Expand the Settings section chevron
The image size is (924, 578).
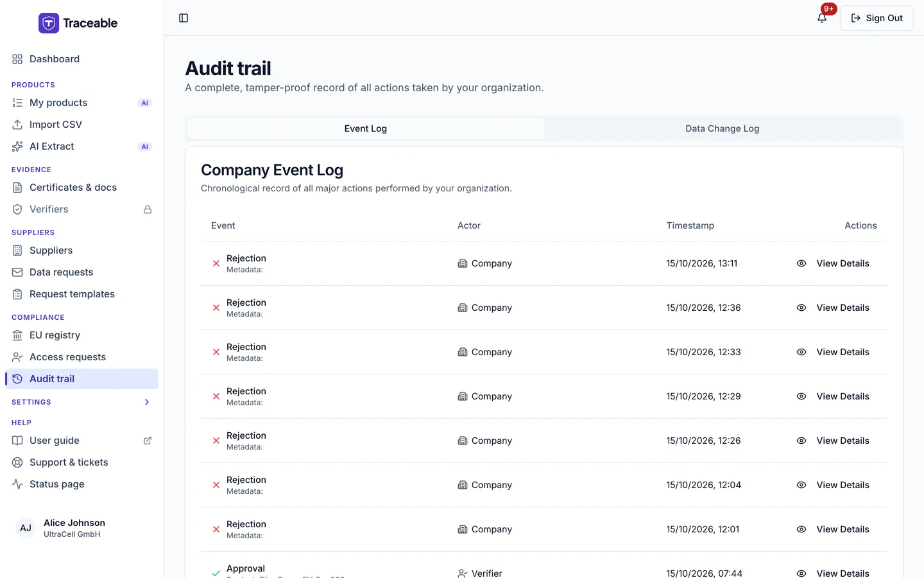click(147, 402)
